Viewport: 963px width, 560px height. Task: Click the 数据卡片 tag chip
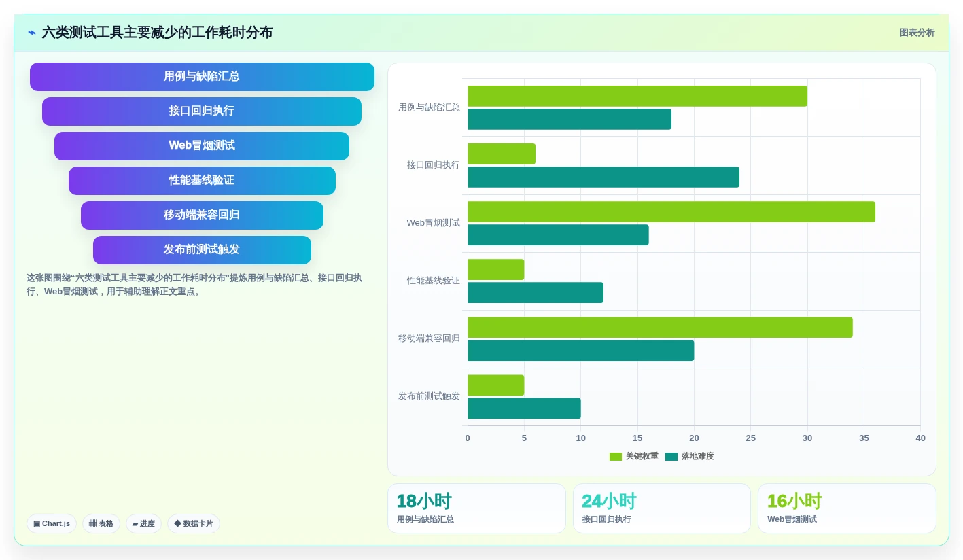click(194, 523)
